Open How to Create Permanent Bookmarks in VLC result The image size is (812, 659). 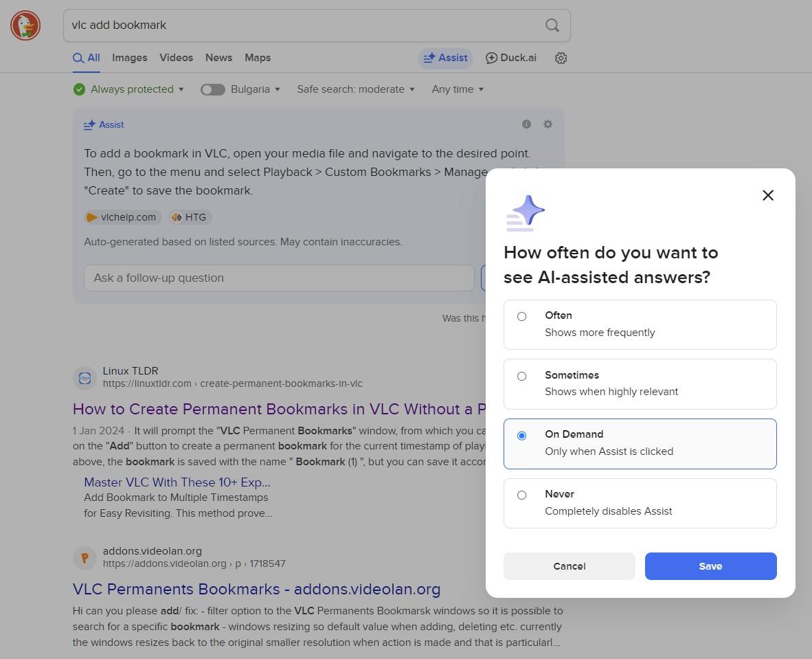(x=279, y=409)
